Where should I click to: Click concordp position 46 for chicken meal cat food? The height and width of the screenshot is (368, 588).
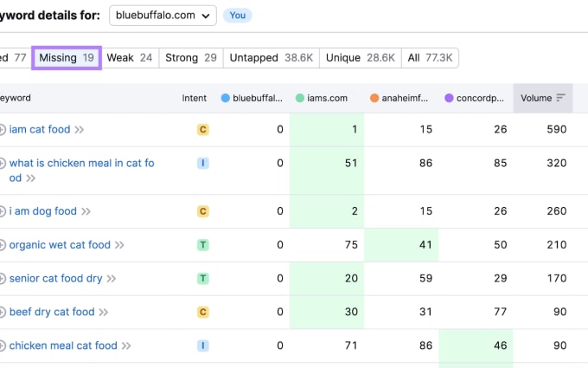tap(501, 345)
